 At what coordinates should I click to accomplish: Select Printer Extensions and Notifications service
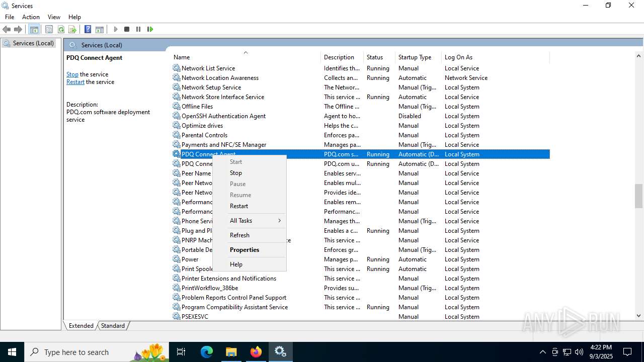361,278
